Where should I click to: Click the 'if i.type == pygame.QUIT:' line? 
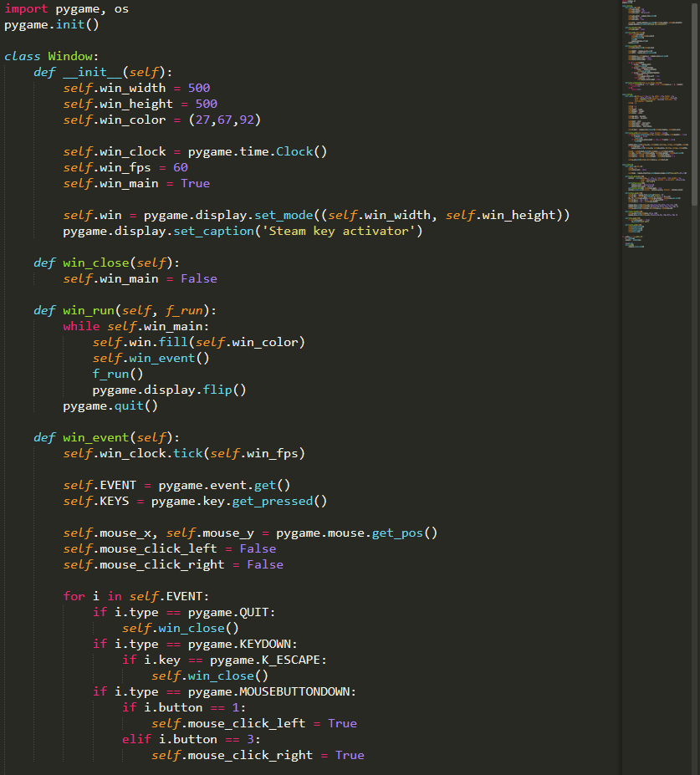184,612
